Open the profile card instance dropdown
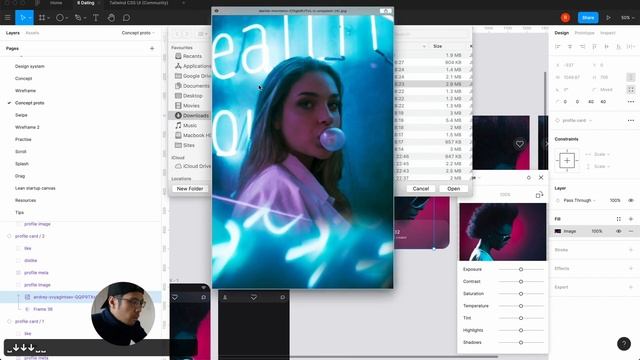 click(577, 120)
